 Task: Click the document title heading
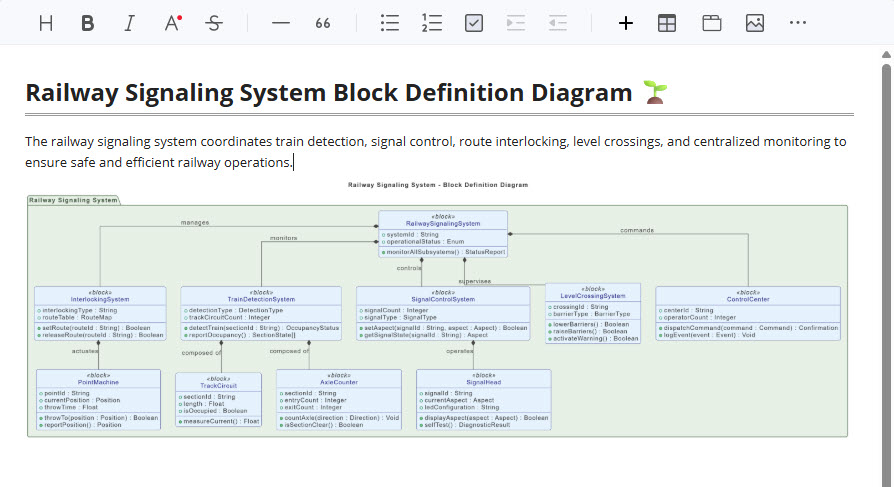[328, 92]
